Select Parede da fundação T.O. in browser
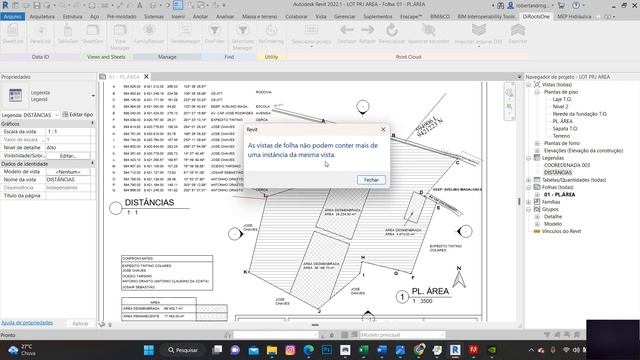Viewport: 640px width, 360px height. 580,114
